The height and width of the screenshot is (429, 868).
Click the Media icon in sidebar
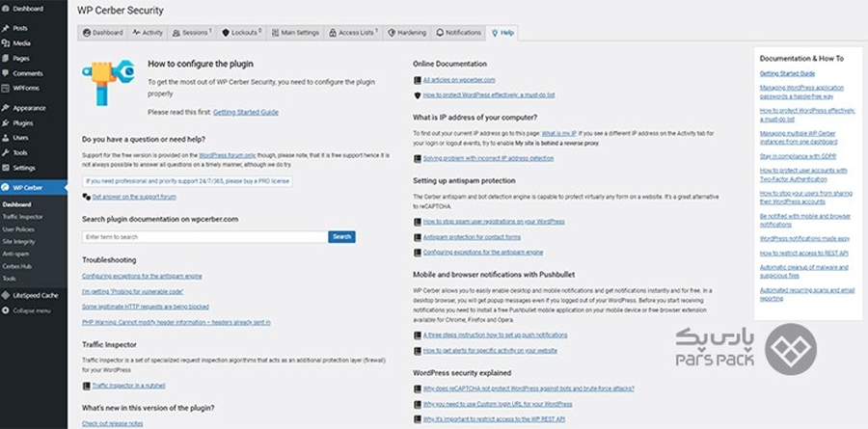[x=6, y=43]
